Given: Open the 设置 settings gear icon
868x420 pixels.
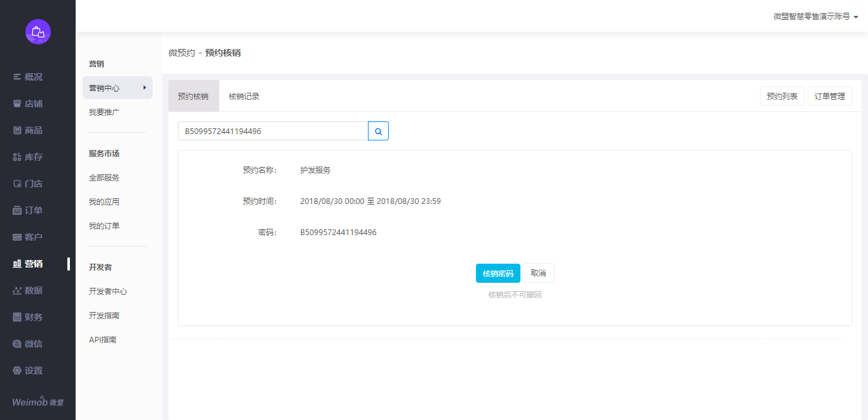Looking at the screenshot, I should point(17,370).
